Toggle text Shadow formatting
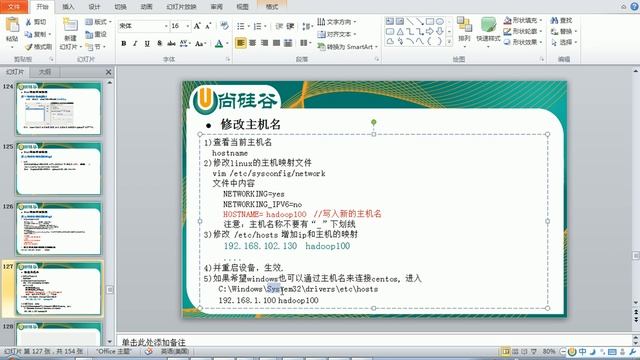 (x=159, y=43)
